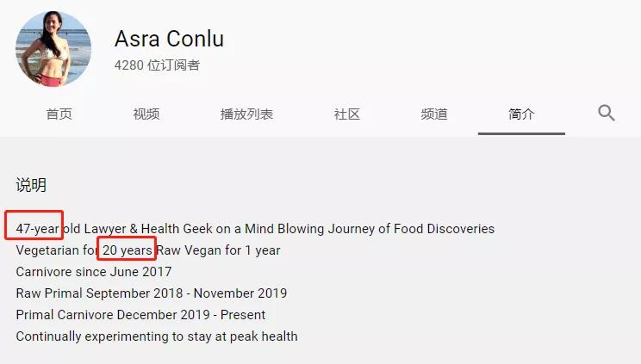Click the Asra Conlu channel name
The width and height of the screenshot is (641, 364).
[x=169, y=39]
